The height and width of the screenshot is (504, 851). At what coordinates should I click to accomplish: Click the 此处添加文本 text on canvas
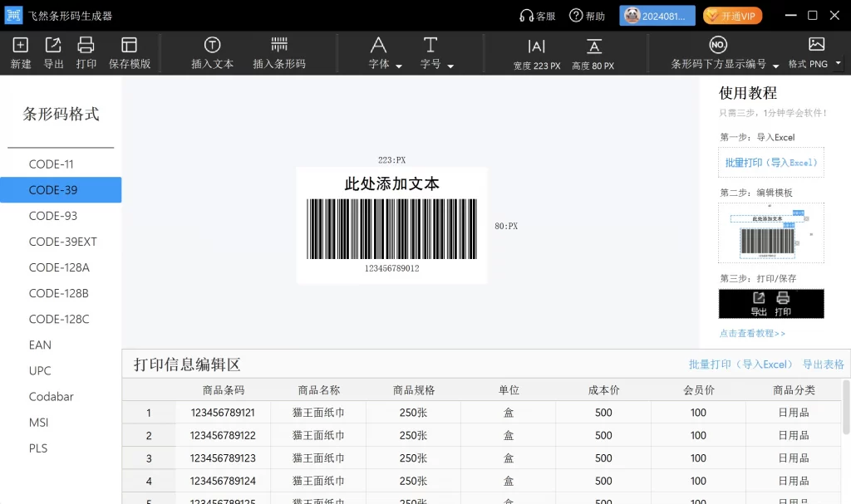pyautogui.click(x=392, y=183)
